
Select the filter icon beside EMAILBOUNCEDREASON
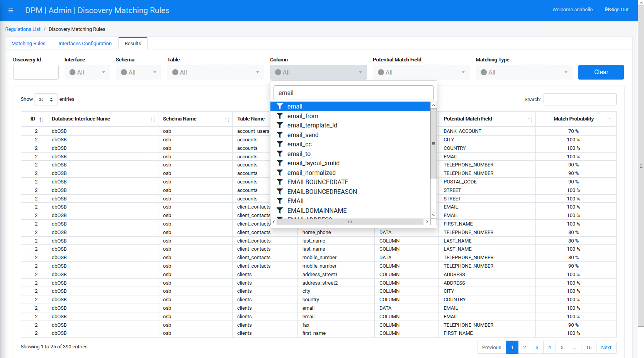click(x=280, y=192)
